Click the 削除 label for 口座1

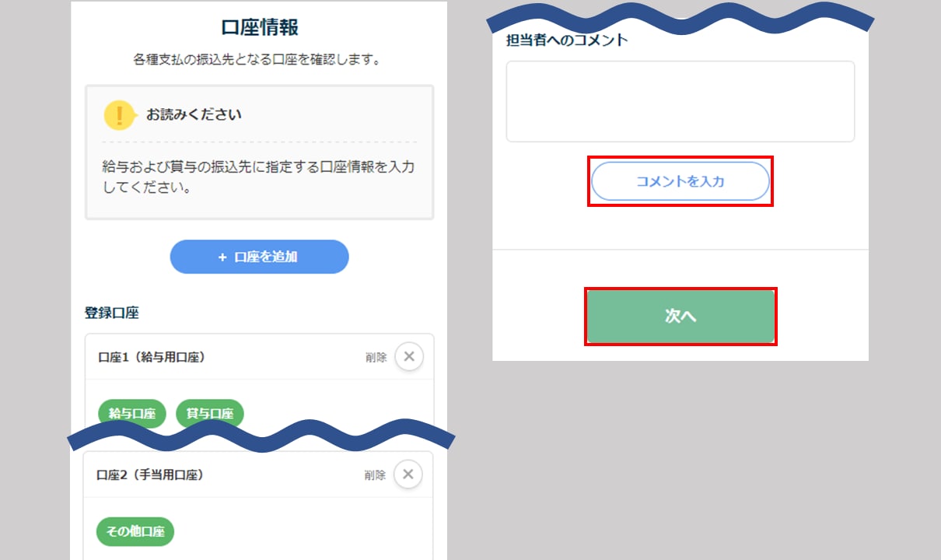click(376, 358)
